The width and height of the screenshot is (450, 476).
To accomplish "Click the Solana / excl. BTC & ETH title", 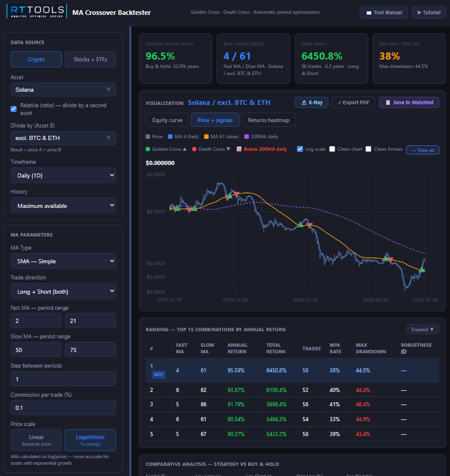I will (229, 102).
